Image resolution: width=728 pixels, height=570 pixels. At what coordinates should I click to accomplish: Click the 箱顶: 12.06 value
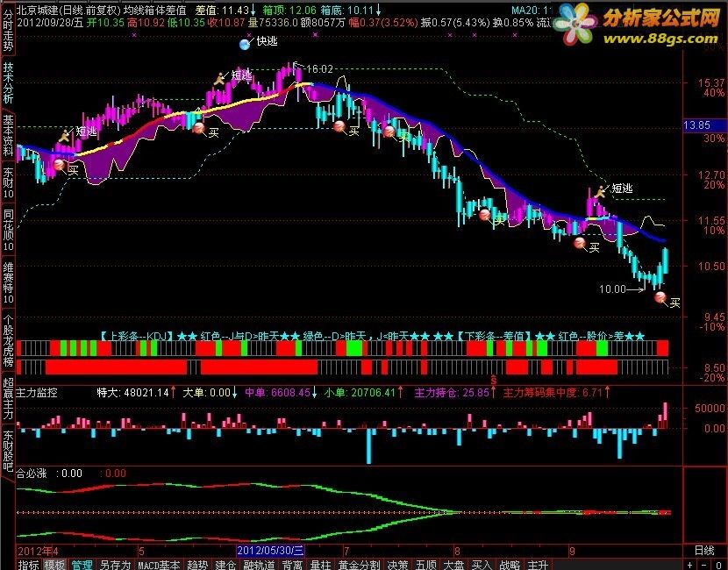point(289,10)
